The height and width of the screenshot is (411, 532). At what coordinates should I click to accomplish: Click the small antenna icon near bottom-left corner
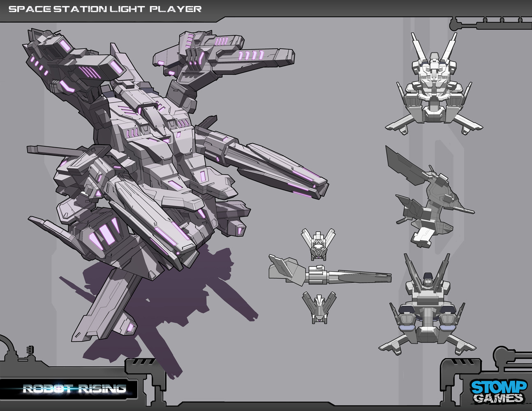coord(29,349)
